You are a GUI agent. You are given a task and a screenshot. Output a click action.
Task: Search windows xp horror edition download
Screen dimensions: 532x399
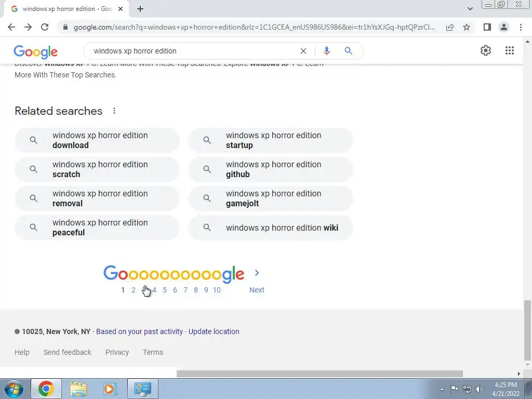pos(97,140)
